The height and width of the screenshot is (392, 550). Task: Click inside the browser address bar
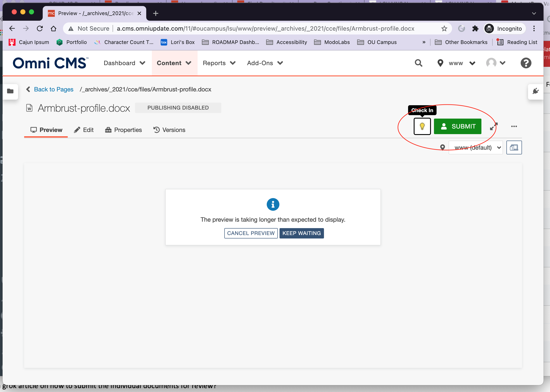(266, 28)
